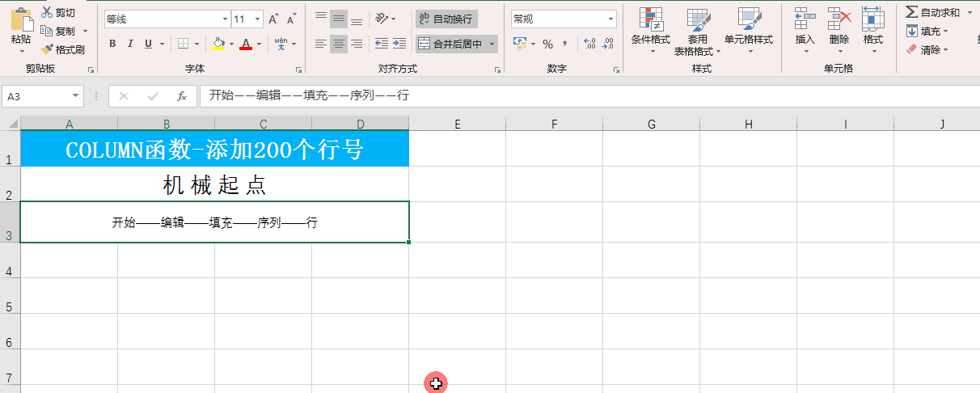The image size is (980, 393).
Task: Click the accounting number format icon
Action: click(x=520, y=44)
